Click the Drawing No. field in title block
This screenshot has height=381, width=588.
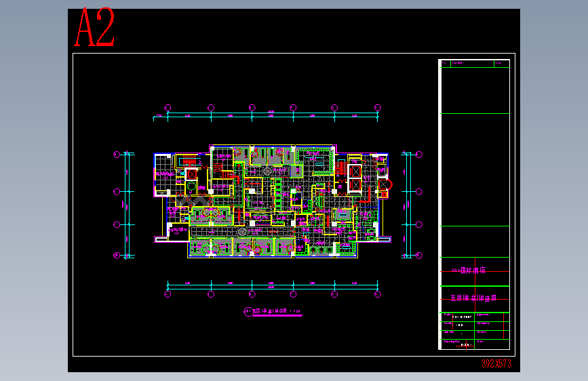click(457, 344)
